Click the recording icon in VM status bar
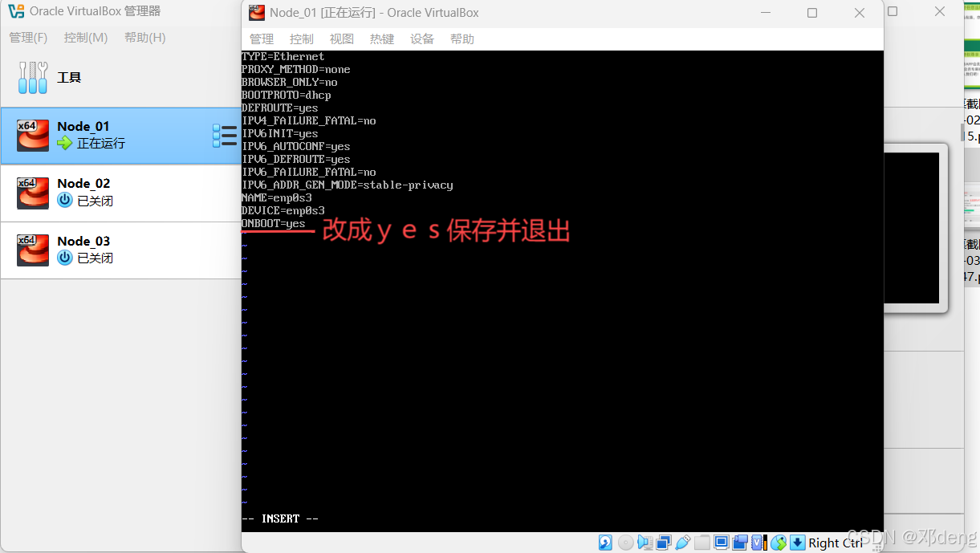This screenshot has height=553, width=980. click(740, 543)
